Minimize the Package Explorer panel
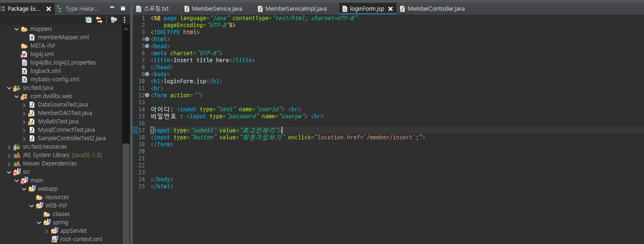The height and width of the screenshot is (244, 644). (x=112, y=8)
